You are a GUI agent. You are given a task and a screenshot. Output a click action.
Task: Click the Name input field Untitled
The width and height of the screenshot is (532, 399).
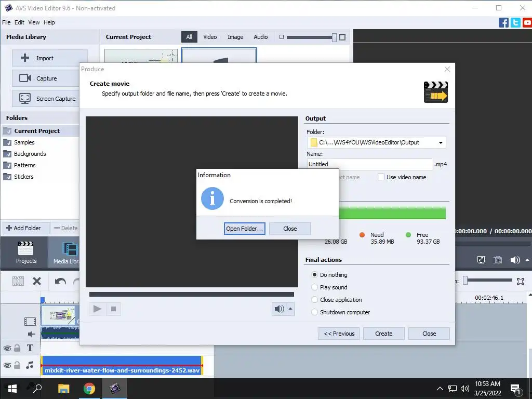point(370,164)
